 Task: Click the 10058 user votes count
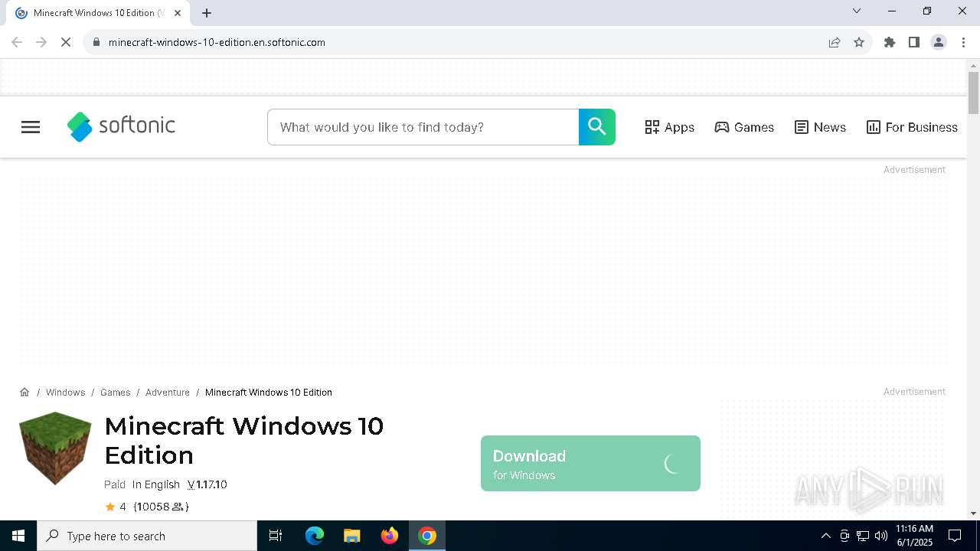click(161, 507)
